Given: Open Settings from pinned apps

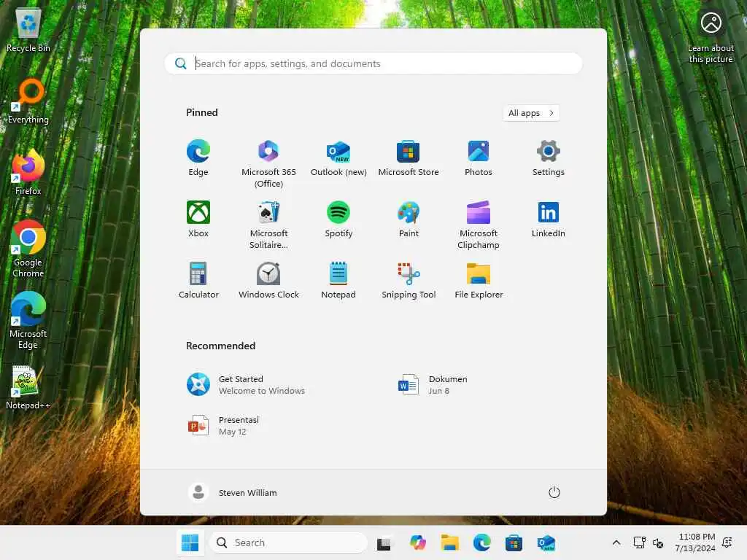Looking at the screenshot, I should click(x=549, y=158).
